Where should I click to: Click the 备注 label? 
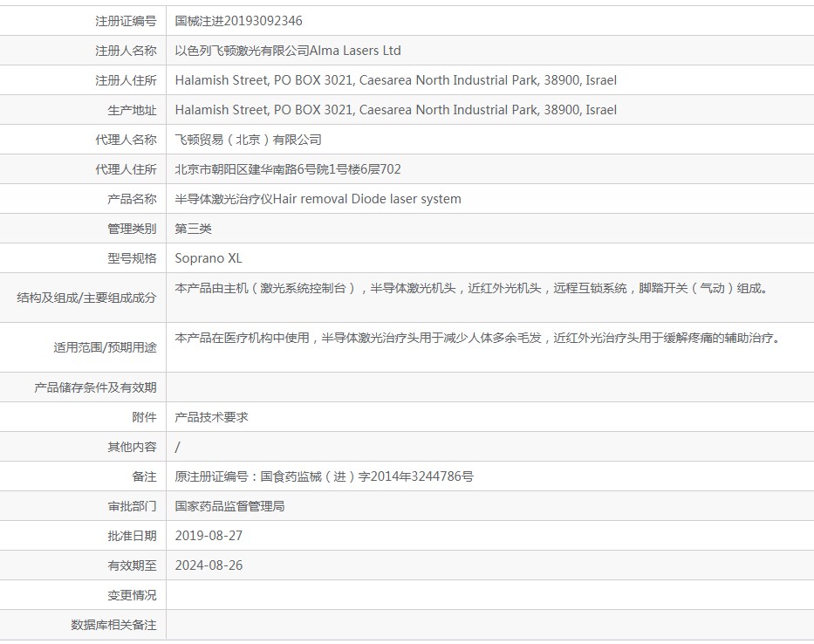(144, 476)
